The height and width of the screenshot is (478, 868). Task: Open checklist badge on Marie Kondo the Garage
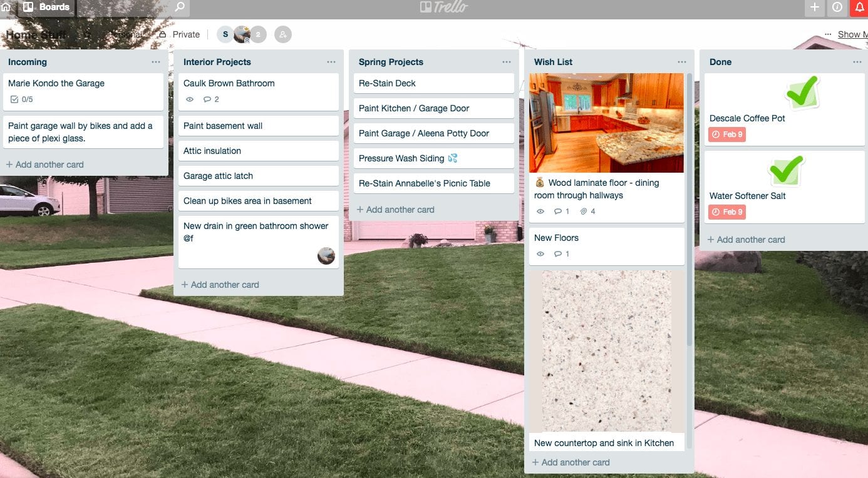22,99
